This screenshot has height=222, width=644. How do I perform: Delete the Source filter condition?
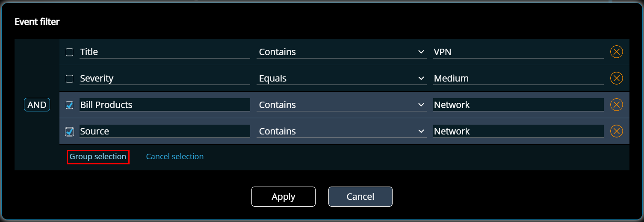pyautogui.click(x=616, y=131)
